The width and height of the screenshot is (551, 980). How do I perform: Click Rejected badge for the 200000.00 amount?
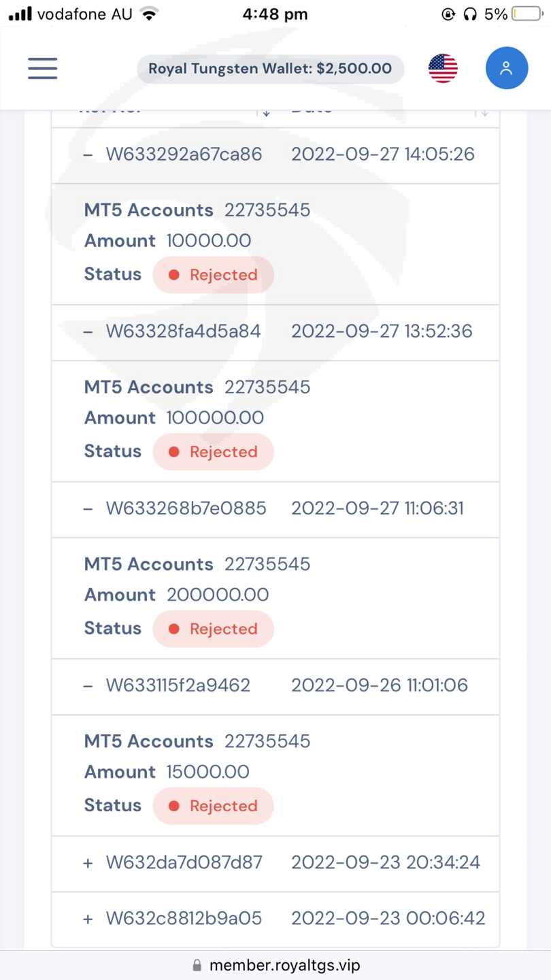click(x=213, y=629)
